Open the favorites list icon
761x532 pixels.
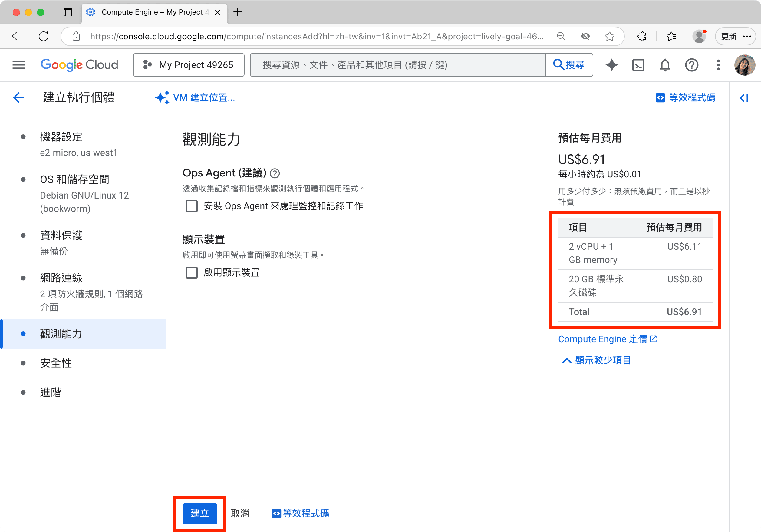pyautogui.click(x=671, y=36)
